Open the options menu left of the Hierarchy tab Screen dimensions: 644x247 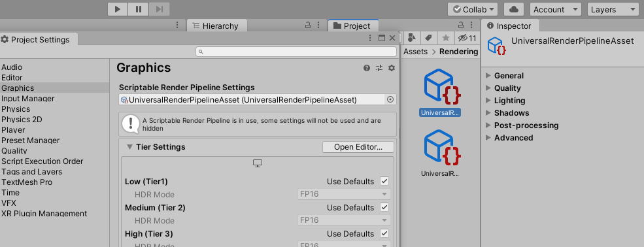pos(177,25)
